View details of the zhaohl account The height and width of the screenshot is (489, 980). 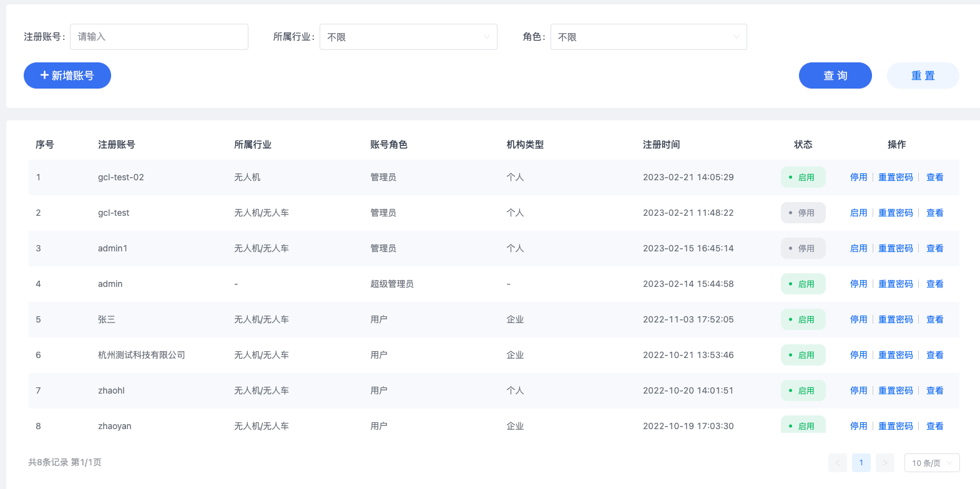pos(934,390)
